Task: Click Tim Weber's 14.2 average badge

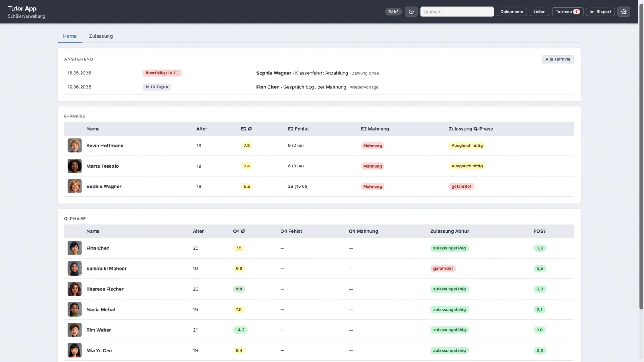Action: [240, 330]
